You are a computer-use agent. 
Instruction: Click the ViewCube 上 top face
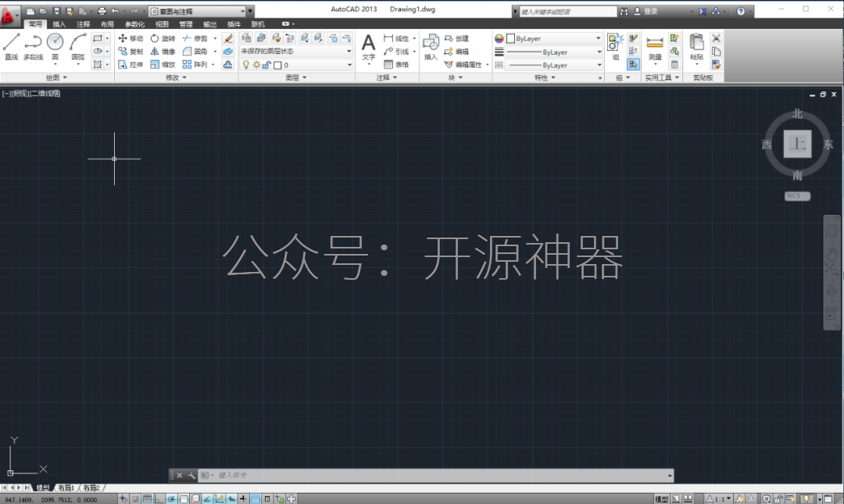pos(797,144)
